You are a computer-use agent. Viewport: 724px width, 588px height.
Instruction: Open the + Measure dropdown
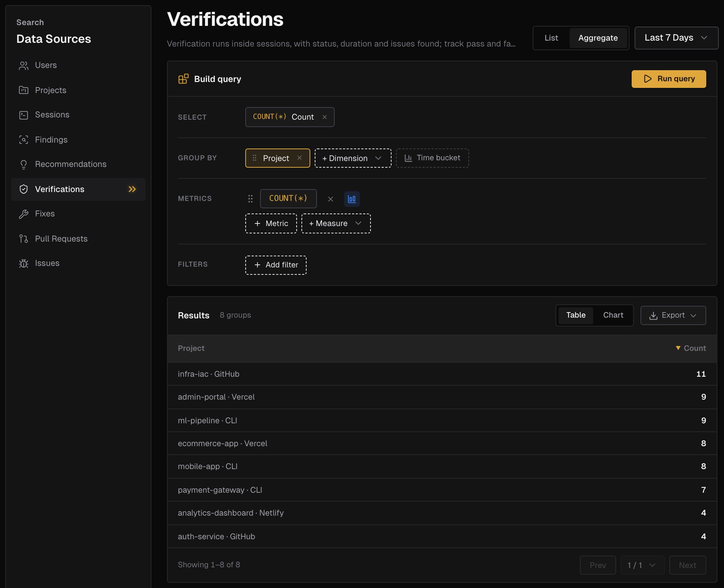[x=336, y=223]
